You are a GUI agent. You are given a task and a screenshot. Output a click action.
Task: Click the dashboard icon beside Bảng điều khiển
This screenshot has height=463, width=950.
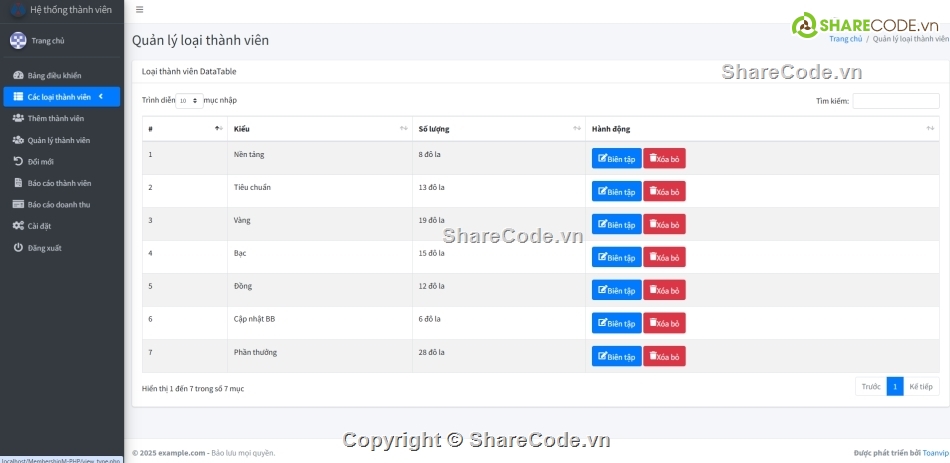(x=18, y=76)
